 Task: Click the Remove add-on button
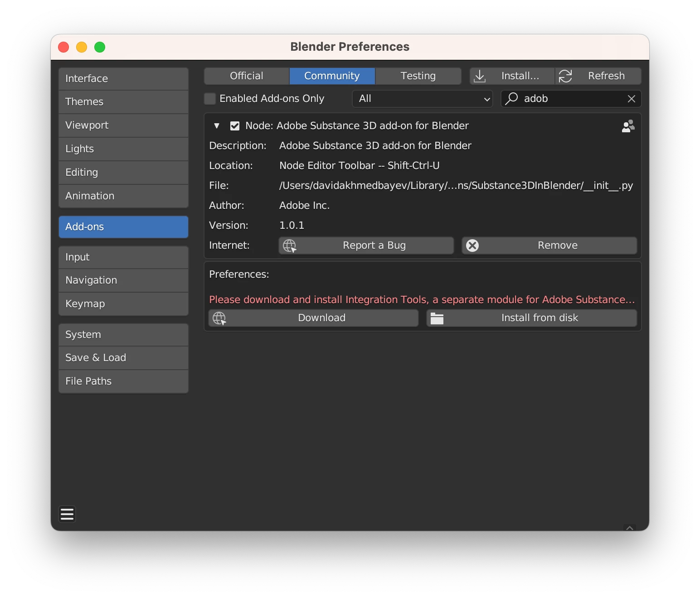(x=549, y=246)
